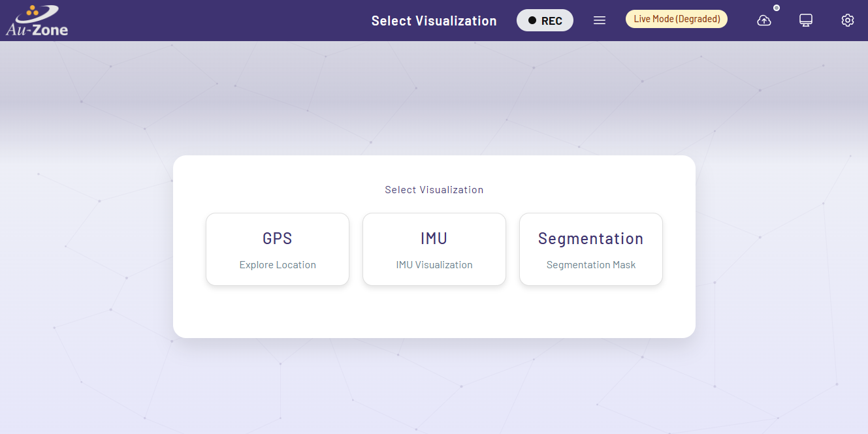Click the IMU Visualization subtitle
Viewport: 868px width, 434px height.
[x=434, y=264]
